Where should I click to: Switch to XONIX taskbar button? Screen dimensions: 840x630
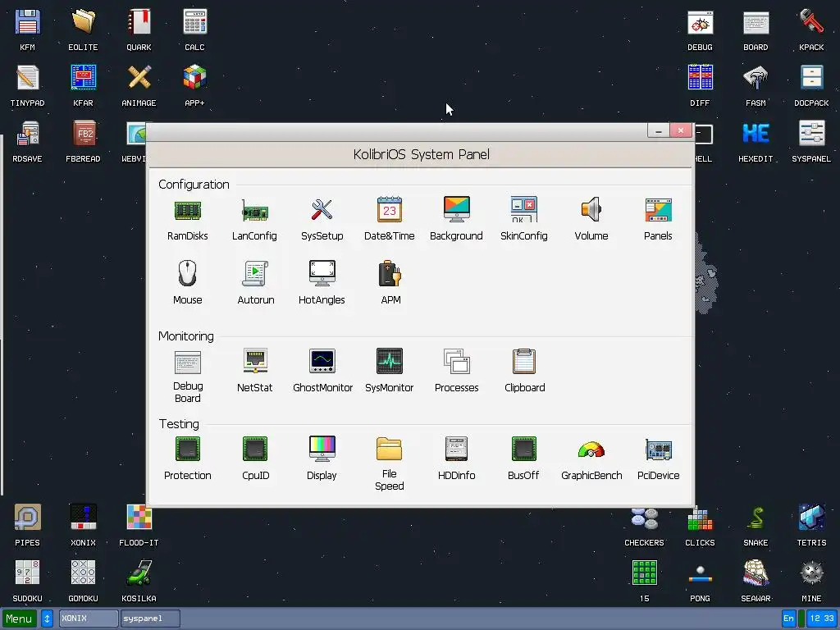pyautogui.click(x=89, y=619)
